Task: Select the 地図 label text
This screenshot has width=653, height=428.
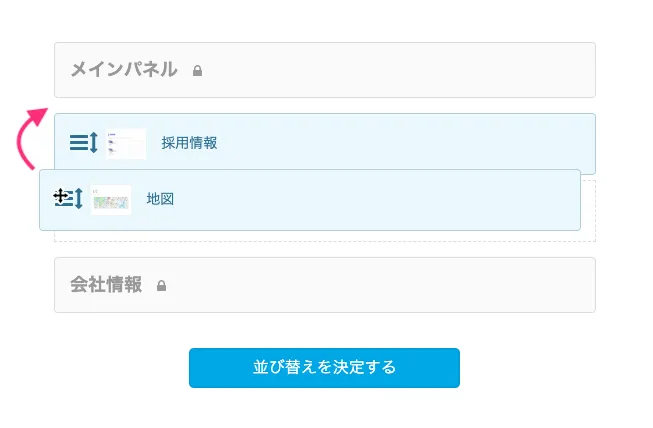Action: 160,199
